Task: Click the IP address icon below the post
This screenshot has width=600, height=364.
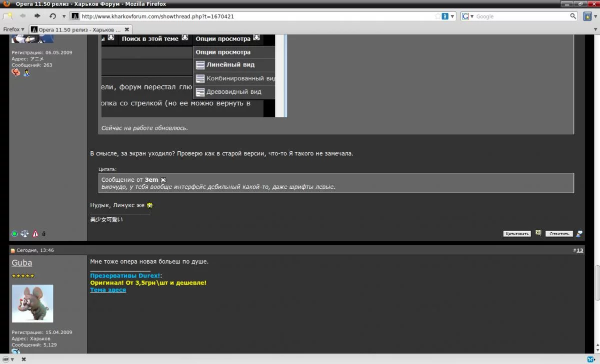Action: pos(43,233)
